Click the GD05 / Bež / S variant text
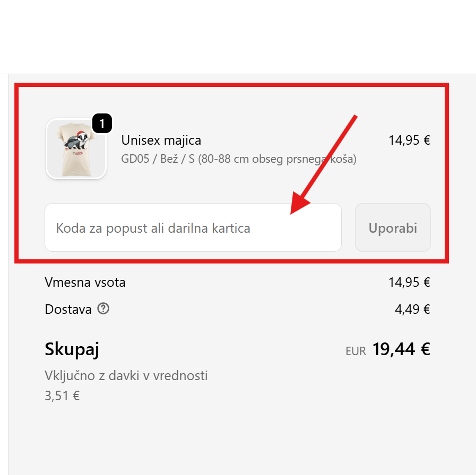Viewport: 476px width, 475px height. pos(238,159)
